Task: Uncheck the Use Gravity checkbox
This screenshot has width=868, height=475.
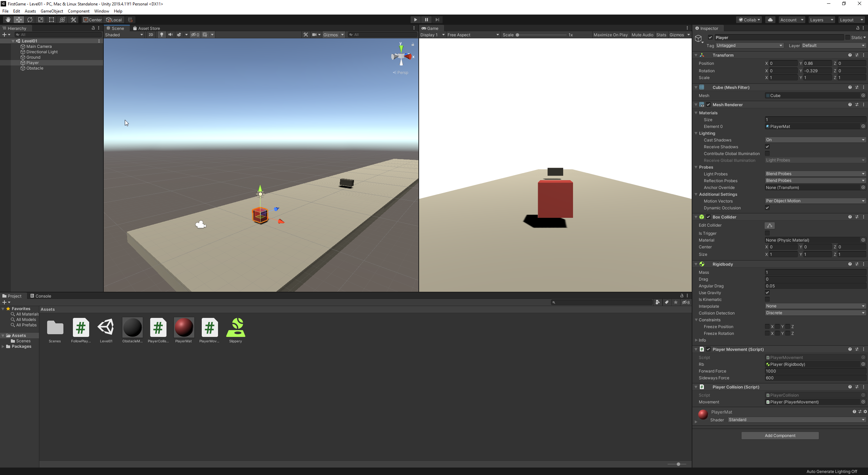Action: point(767,292)
